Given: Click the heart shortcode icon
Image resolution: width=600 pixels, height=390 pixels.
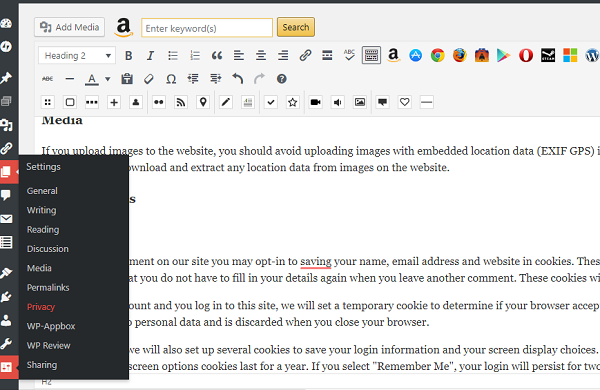Looking at the screenshot, I should (x=404, y=102).
